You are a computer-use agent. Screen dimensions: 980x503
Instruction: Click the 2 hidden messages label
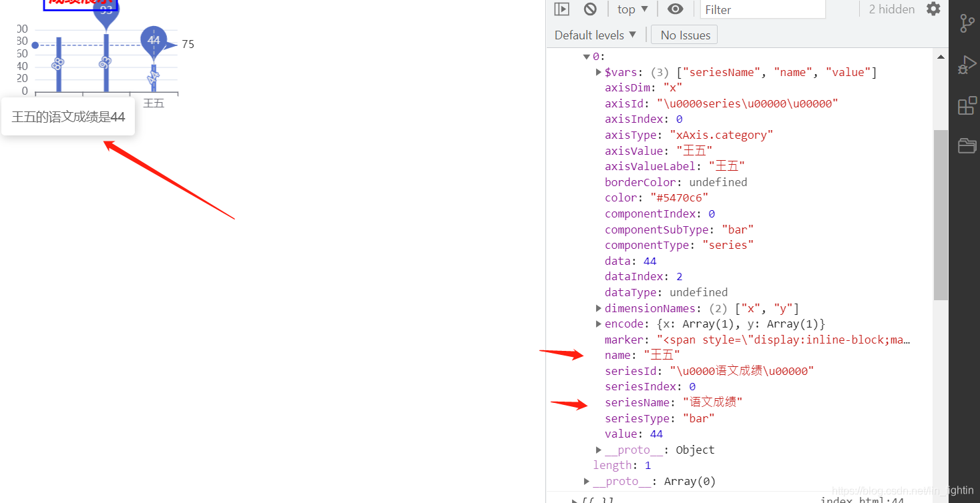[x=892, y=9]
